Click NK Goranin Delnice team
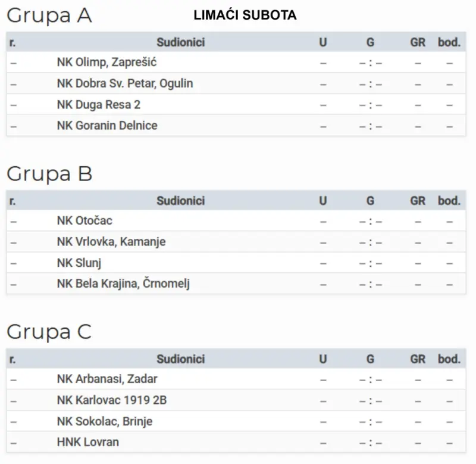The height and width of the screenshot is (464, 476). coord(107,126)
